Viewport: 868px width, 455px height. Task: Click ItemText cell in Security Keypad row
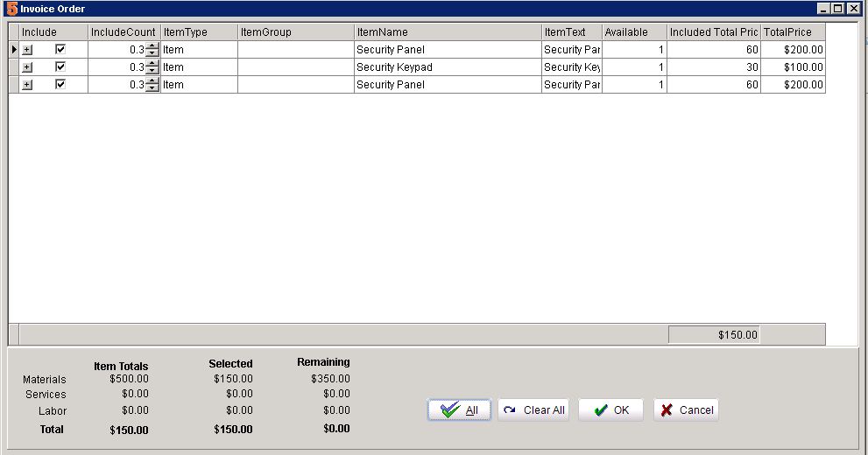(x=572, y=66)
